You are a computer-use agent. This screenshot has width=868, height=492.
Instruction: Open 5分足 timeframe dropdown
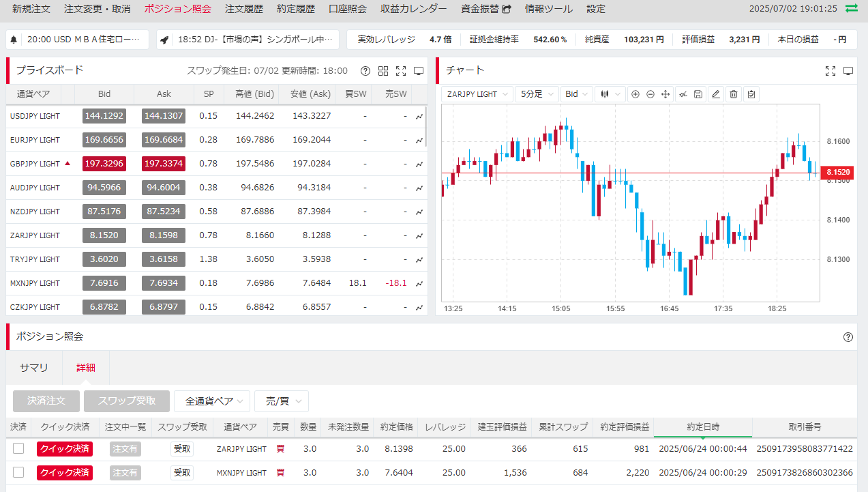(537, 94)
